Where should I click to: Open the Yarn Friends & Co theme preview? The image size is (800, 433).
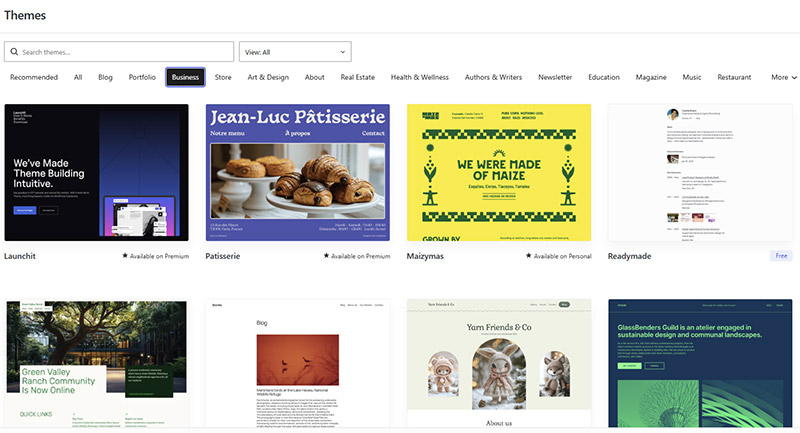[x=499, y=363]
